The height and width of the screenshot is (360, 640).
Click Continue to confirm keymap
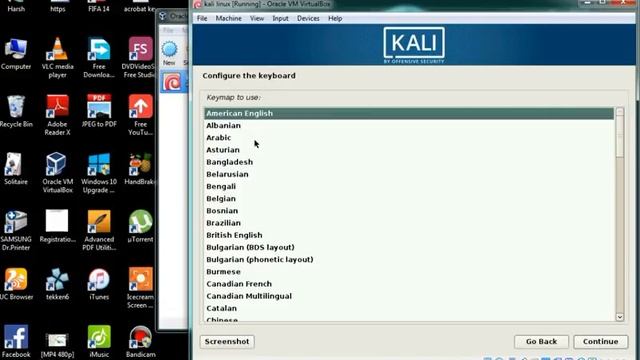pyautogui.click(x=600, y=341)
